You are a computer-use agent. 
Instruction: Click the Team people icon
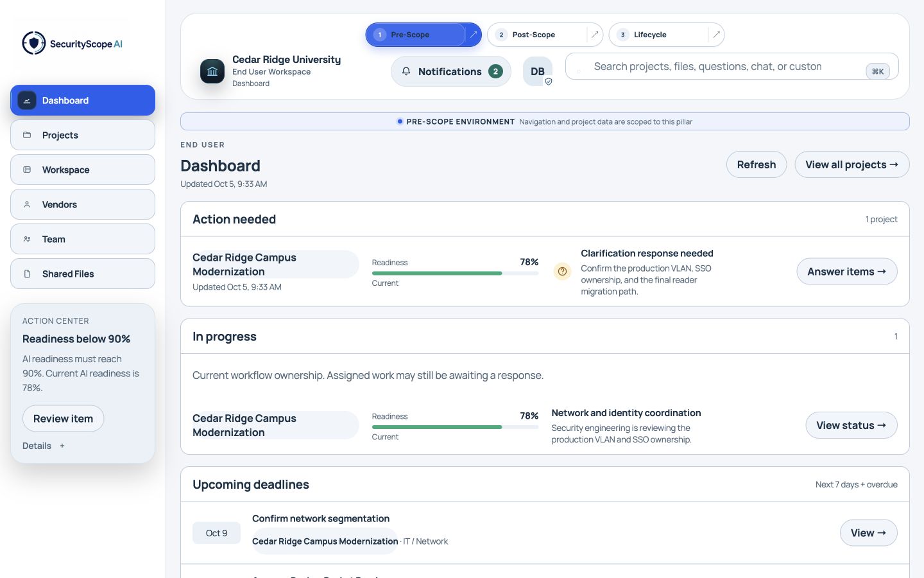[27, 239]
